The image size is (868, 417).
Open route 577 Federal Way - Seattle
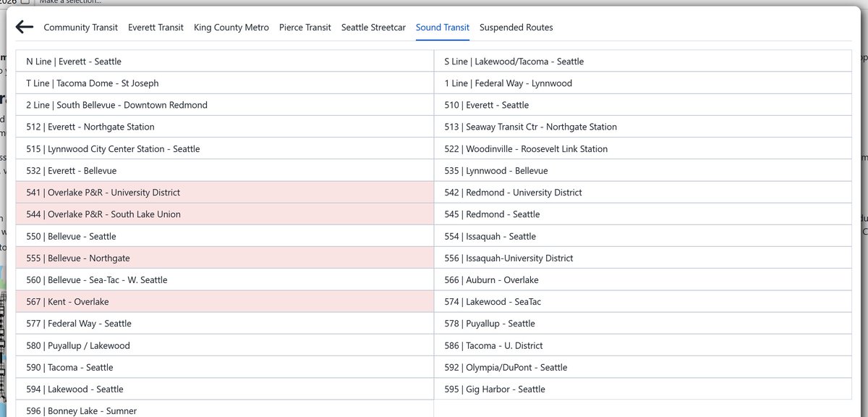point(224,324)
